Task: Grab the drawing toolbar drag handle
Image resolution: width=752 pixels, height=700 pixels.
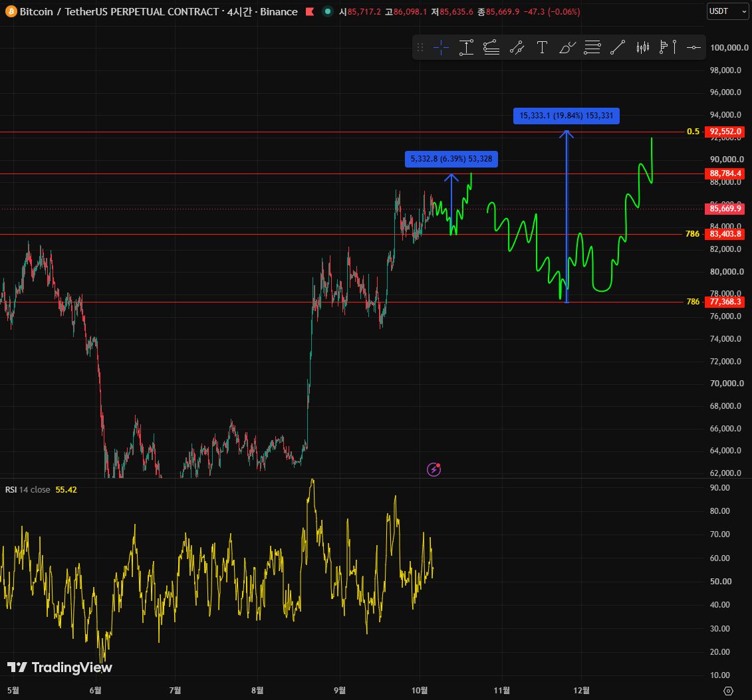Action: [420, 47]
